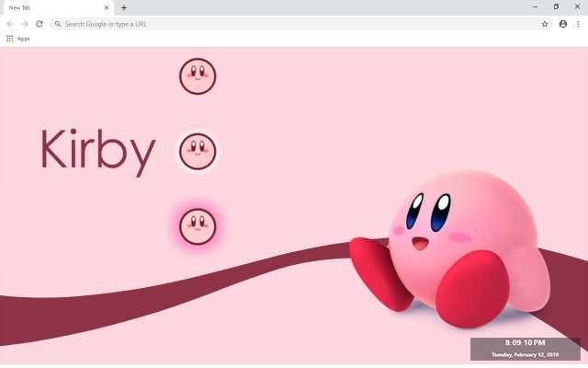Click the clock showing 8:09:10 PM
Viewport: 588px width, 368px height.
tap(525, 342)
